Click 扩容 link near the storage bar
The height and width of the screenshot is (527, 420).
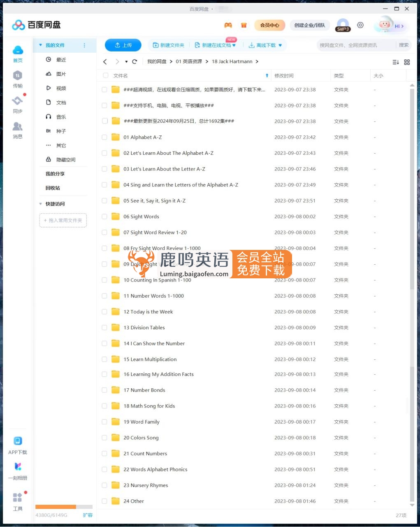(x=88, y=515)
